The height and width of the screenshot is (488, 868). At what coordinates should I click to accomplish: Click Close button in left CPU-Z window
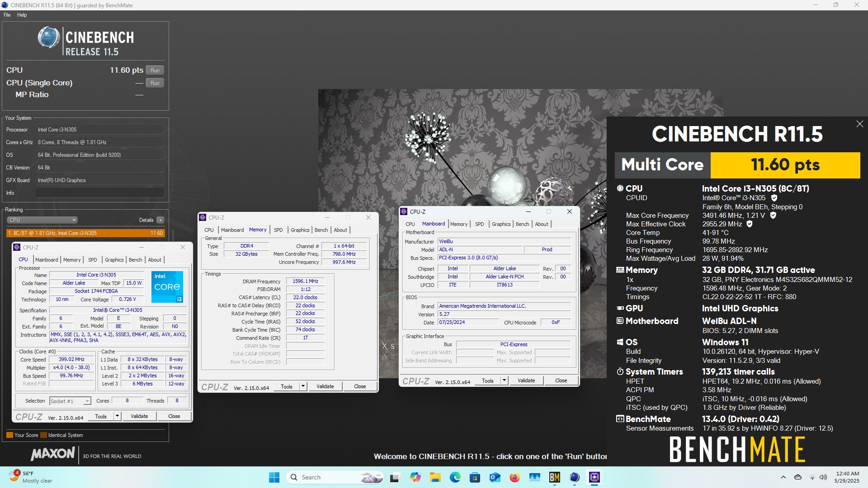[174, 417]
